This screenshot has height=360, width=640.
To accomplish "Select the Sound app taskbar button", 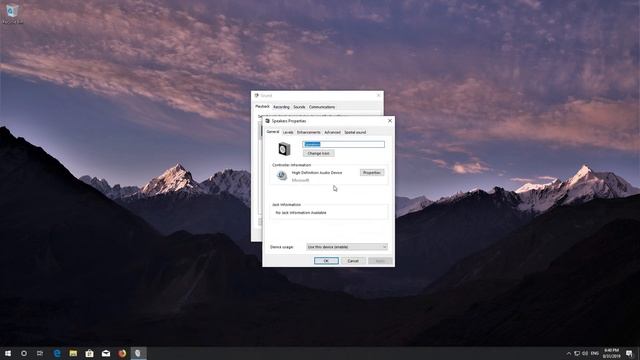I will click(138, 353).
